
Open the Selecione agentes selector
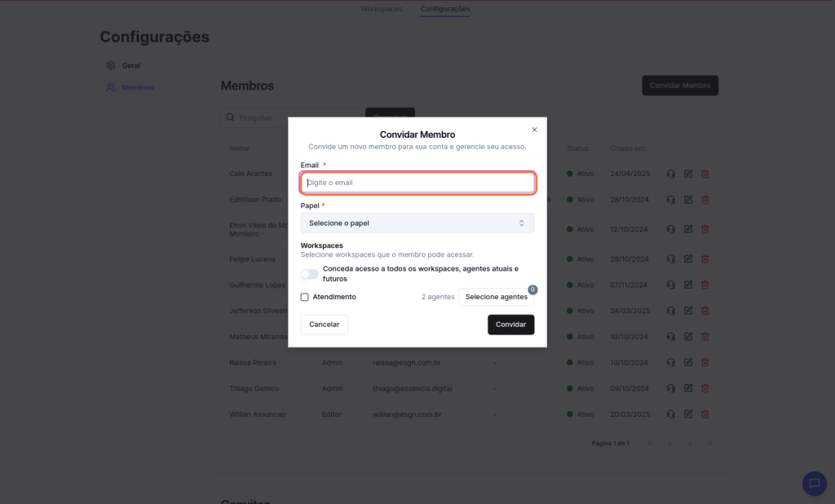[x=496, y=297]
